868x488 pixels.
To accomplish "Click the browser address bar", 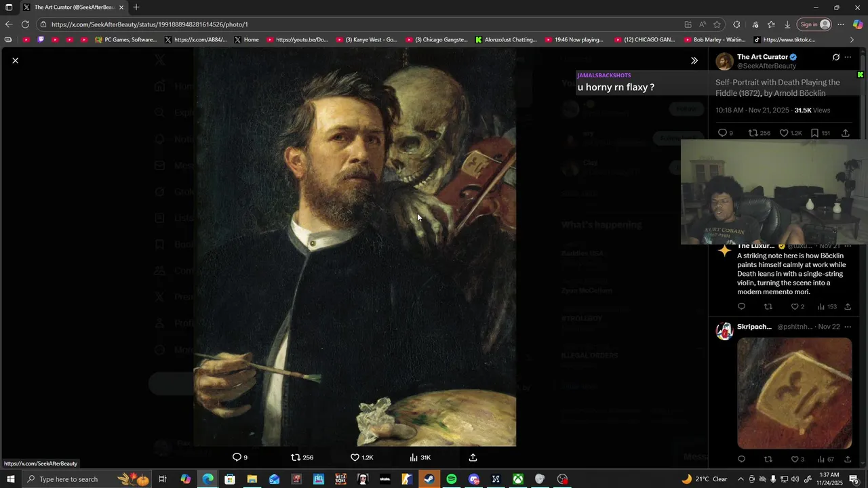I will tap(359, 24).
